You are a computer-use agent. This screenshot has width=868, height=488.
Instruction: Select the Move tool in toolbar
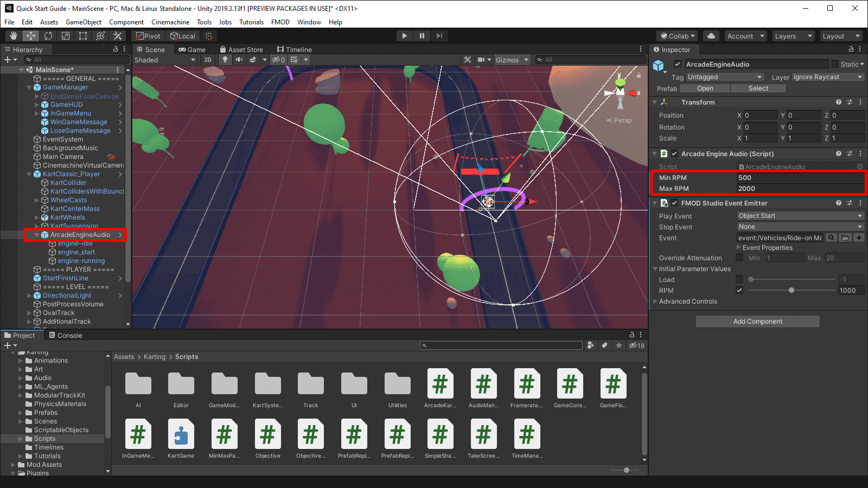tap(31, 36)
